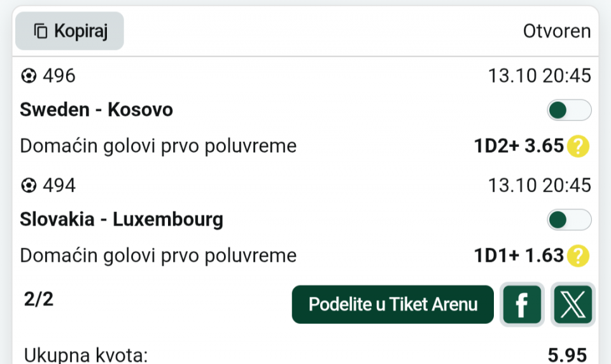The height and width of the screenshot is (364, 611).
Task: Open help icon next to 1D2+ 3.65
Action: [x=578, y=146]
